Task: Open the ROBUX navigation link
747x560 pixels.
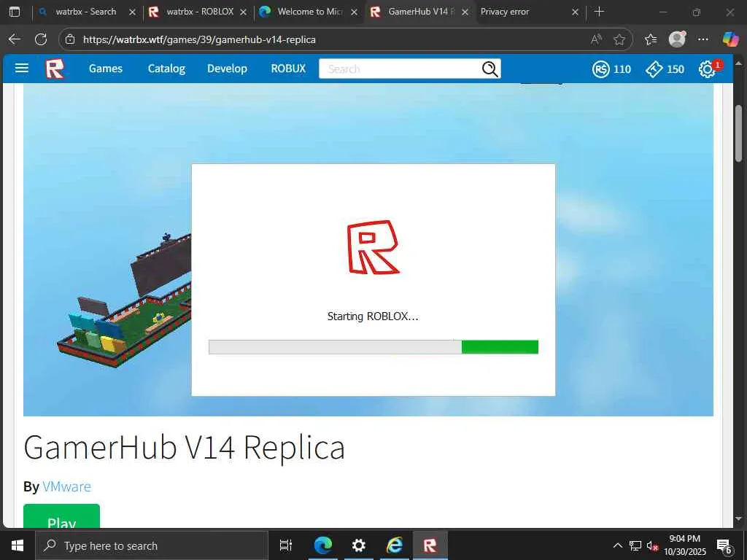Action: [x=288, y=69]
